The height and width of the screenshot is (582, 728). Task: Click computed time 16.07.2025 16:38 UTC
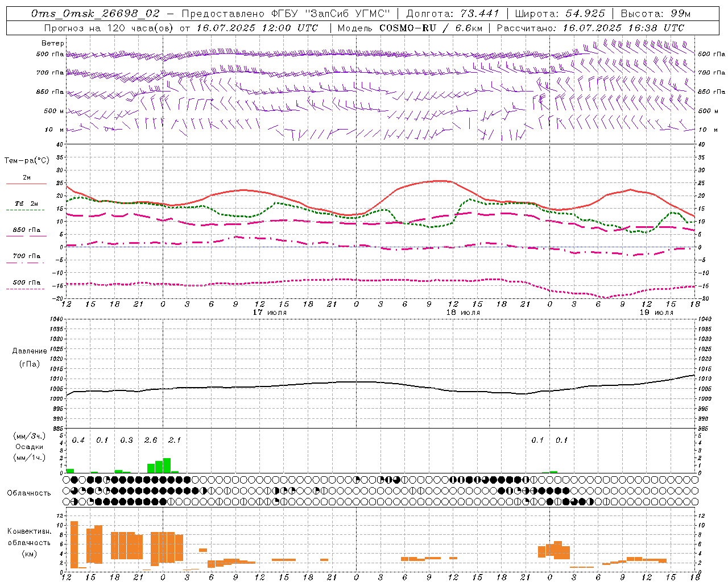click(623, 28)
